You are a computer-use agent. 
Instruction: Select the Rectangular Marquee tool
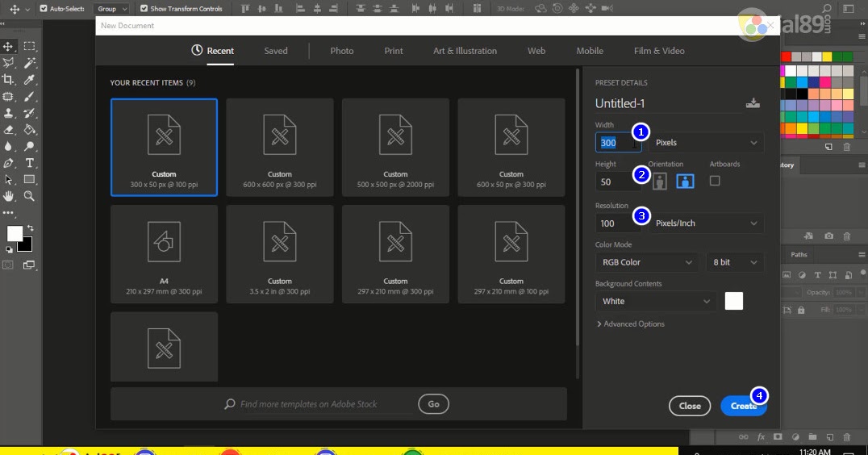[29, 47]
